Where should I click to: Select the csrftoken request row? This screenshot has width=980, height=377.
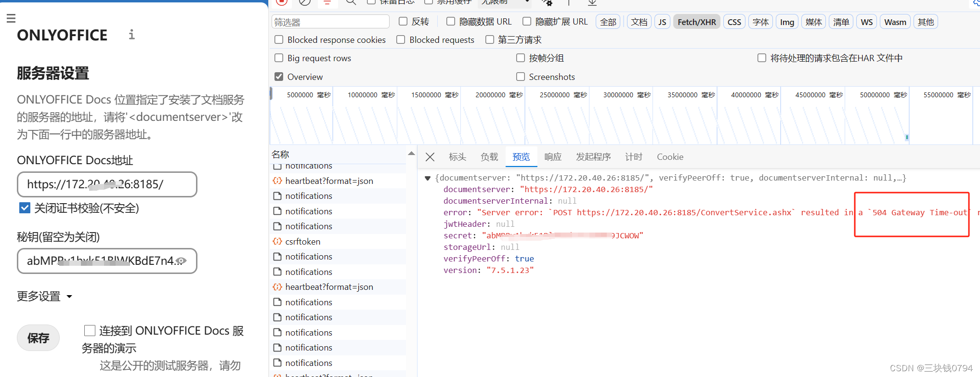339,241
